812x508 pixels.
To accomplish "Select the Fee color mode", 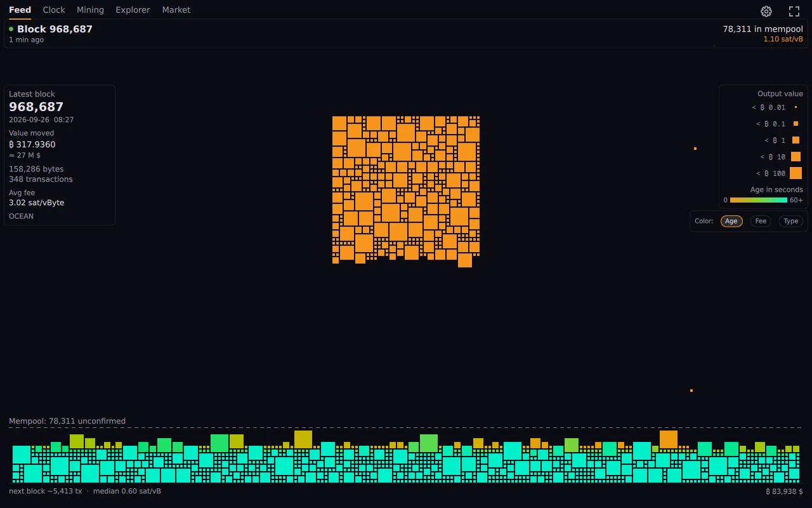I will (761, 221).
